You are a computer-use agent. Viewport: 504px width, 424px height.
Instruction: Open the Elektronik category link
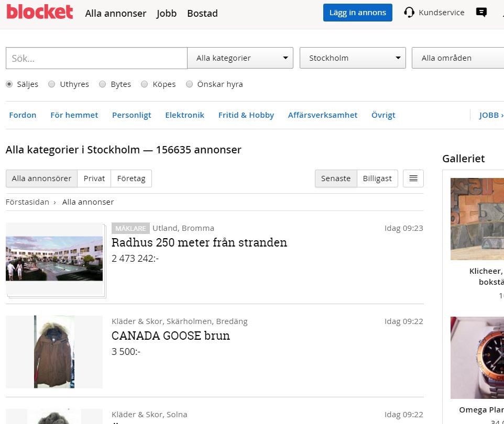pyautogui.click(x=184, y=115)
